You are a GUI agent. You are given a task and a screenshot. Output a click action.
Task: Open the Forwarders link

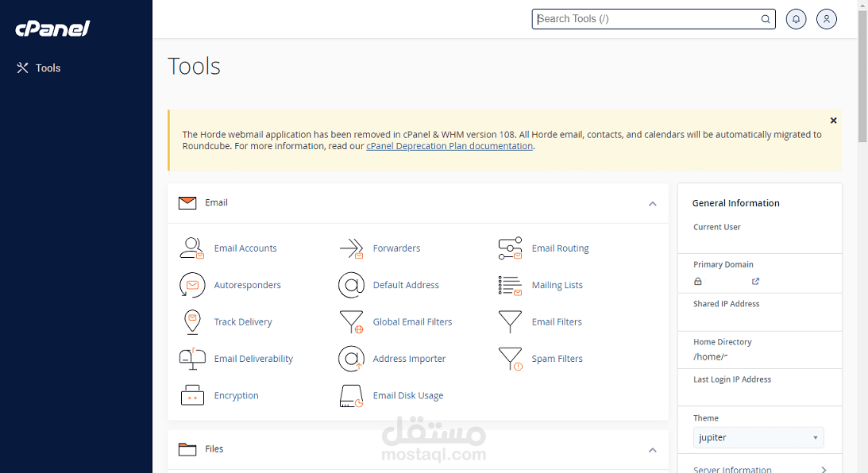point(396,248)
